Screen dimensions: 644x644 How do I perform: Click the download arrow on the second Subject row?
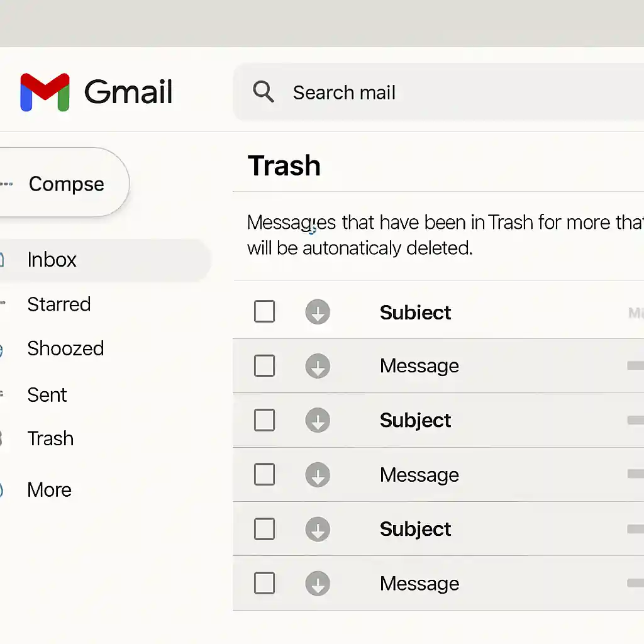pyautogui.click(x=318, y=420)
